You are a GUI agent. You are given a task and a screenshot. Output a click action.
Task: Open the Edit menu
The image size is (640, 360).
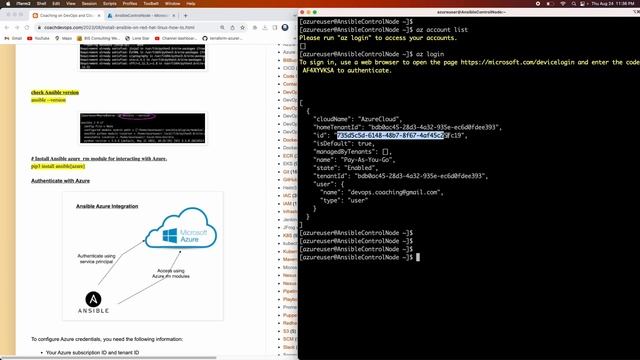[x=56, y=3]
